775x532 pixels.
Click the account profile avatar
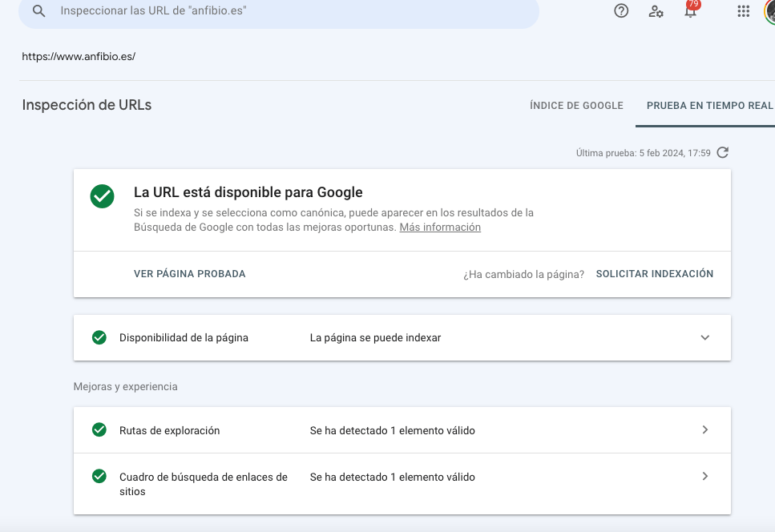(770, 11)
